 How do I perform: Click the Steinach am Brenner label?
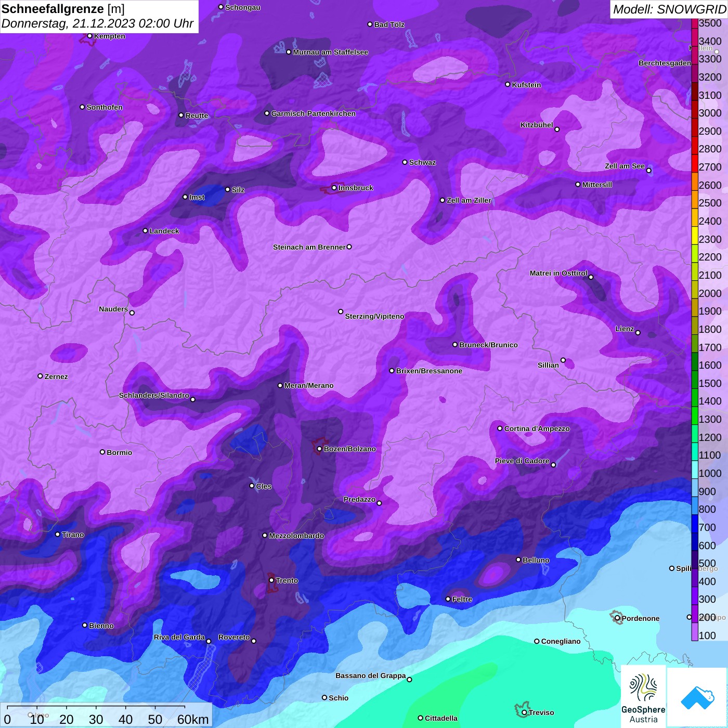pyautogui.click(x=309, y=247)
